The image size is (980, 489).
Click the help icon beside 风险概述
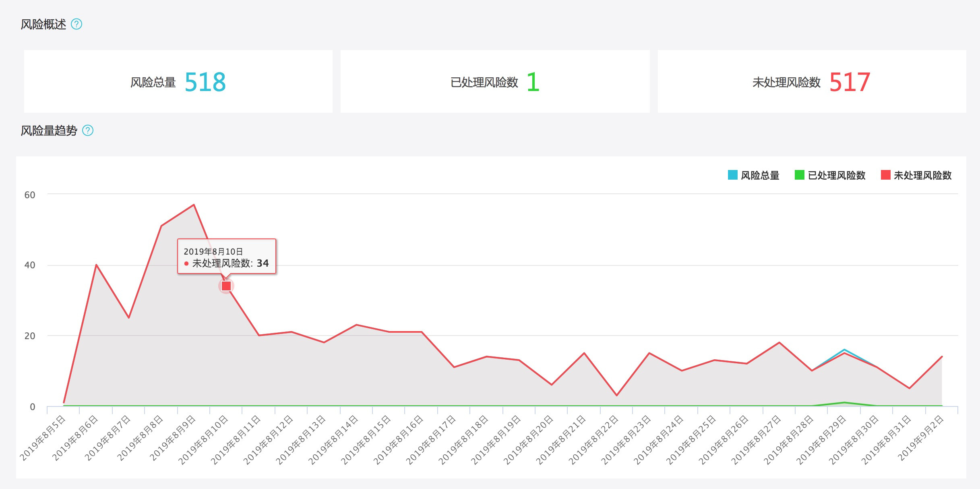[76, 24]
